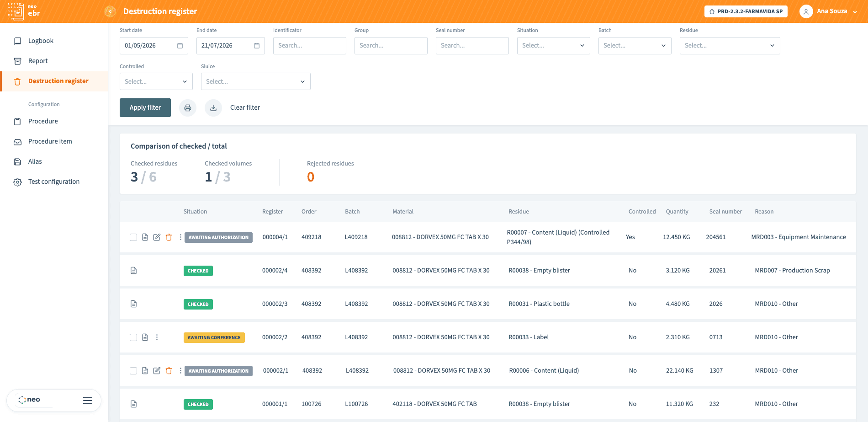
Task: Click the neo logo in bottom panel
Action: coord(29,400)
